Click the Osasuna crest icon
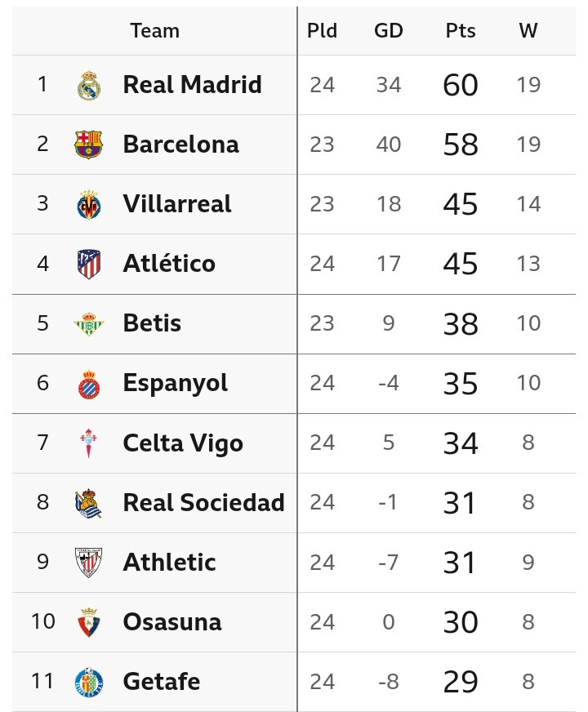 88,621
